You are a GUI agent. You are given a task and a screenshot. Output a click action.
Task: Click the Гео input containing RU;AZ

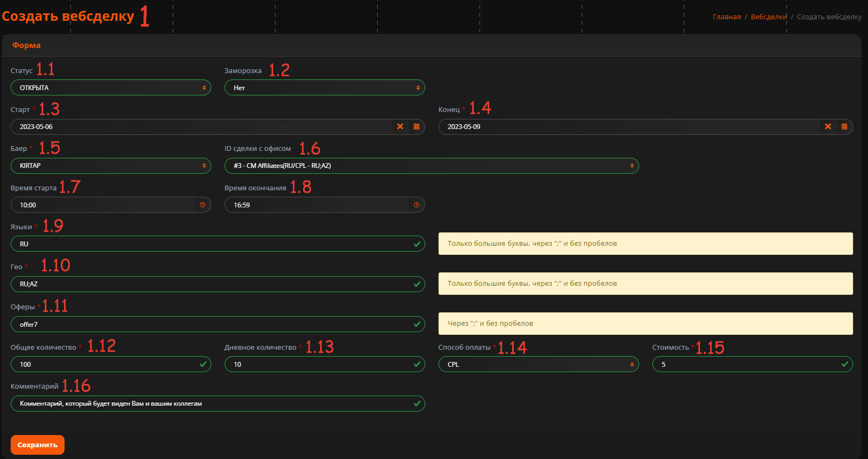coord(218,284)
